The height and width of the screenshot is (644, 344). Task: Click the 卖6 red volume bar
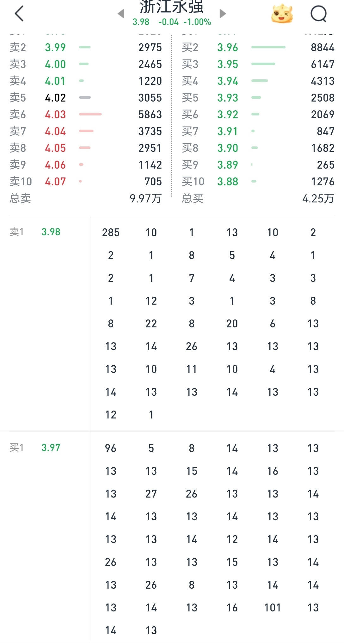tap(90, 114)
